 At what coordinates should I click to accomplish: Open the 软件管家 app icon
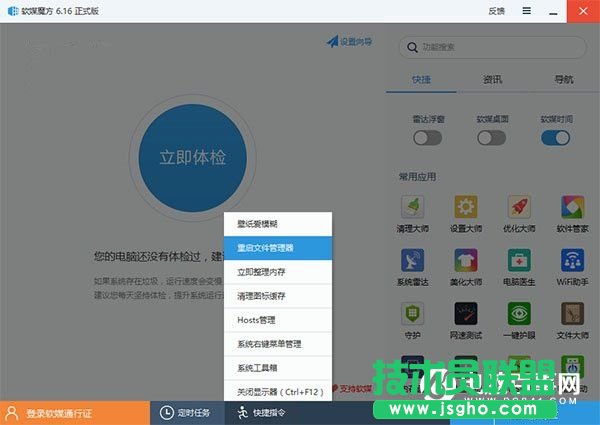(x=572, y=207)
